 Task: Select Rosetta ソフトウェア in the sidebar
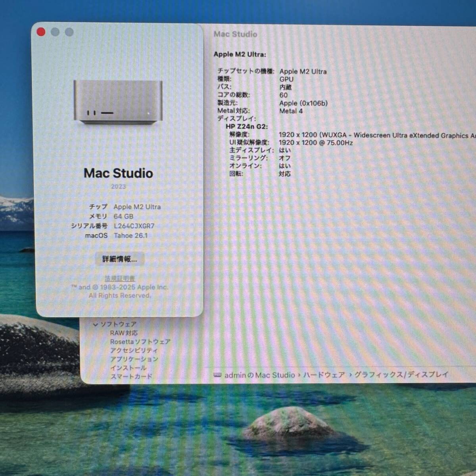[x=140, y=342]
